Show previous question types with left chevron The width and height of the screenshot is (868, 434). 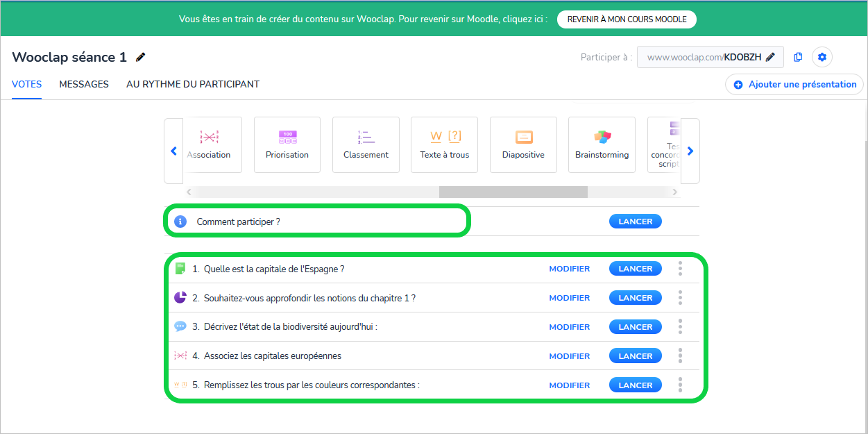(173, 151)
